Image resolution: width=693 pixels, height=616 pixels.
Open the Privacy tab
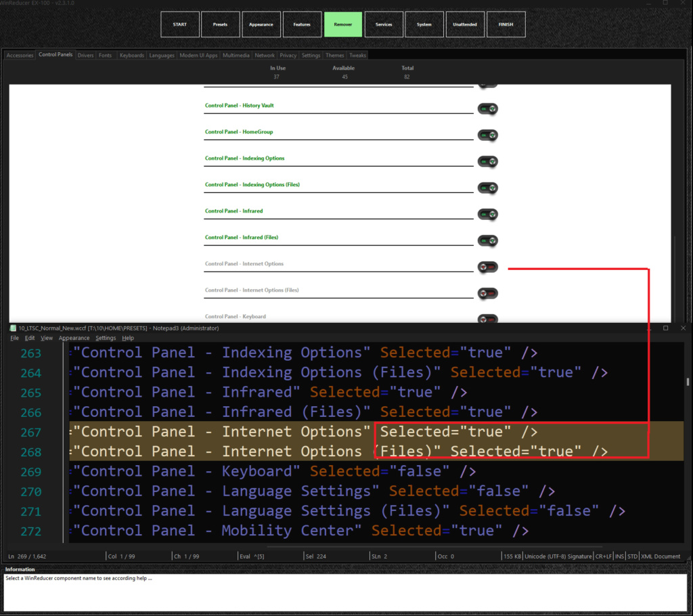pos(288,56)
